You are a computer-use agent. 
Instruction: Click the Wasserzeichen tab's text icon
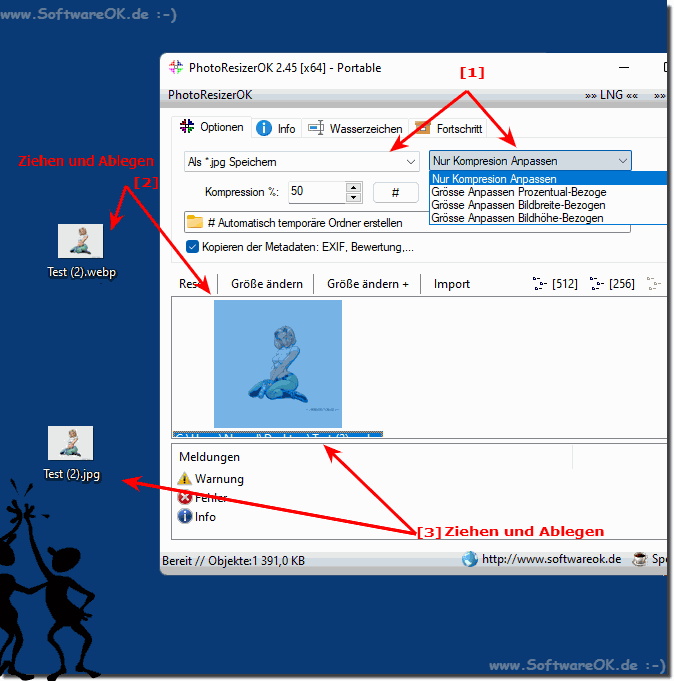316,128
